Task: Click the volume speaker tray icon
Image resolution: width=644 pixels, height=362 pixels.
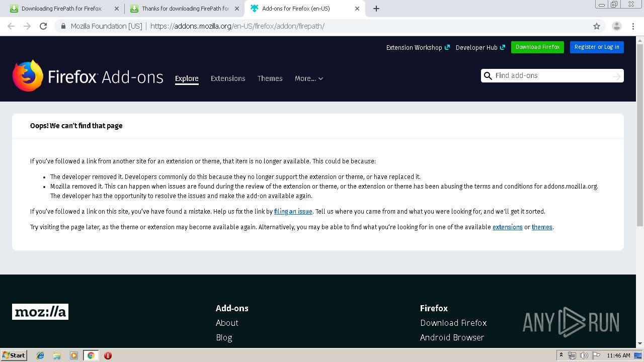Action: [584, 355]
